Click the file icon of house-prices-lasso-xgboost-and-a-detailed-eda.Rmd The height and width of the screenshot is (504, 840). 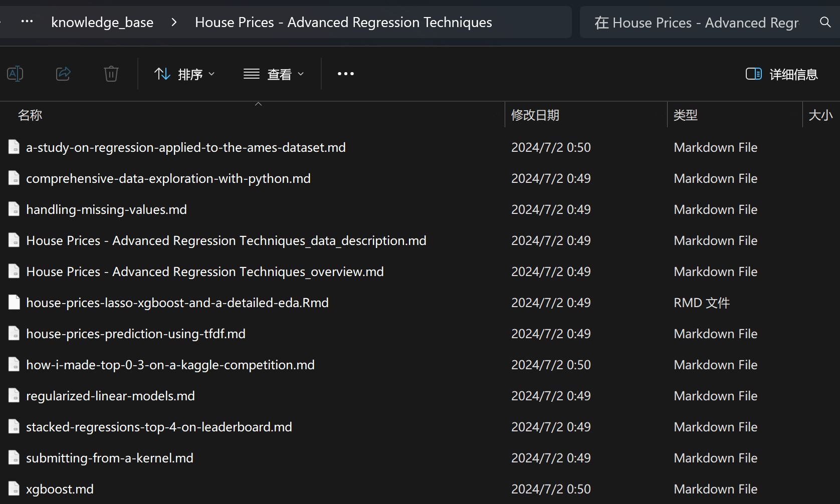[x=14, y=302]
